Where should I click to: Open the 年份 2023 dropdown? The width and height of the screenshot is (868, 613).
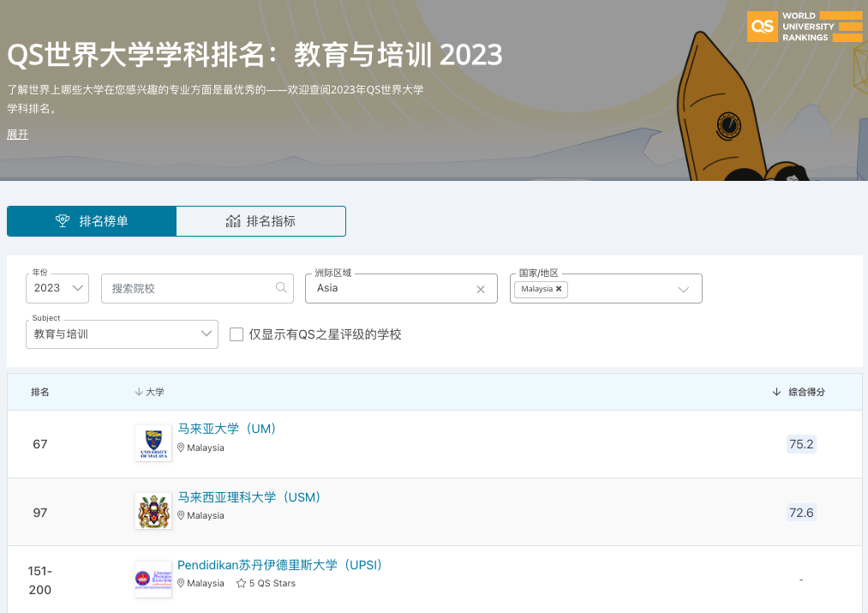click(57, 288)
